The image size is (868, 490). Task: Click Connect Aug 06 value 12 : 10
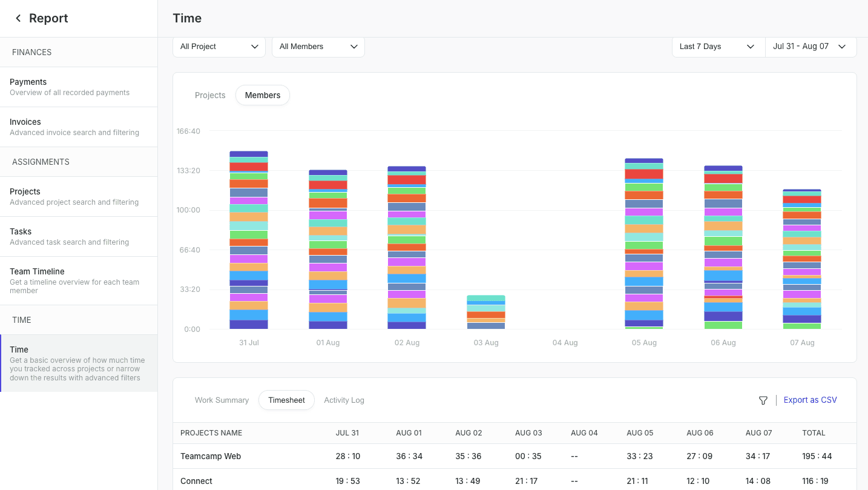[x=700, y=481]
